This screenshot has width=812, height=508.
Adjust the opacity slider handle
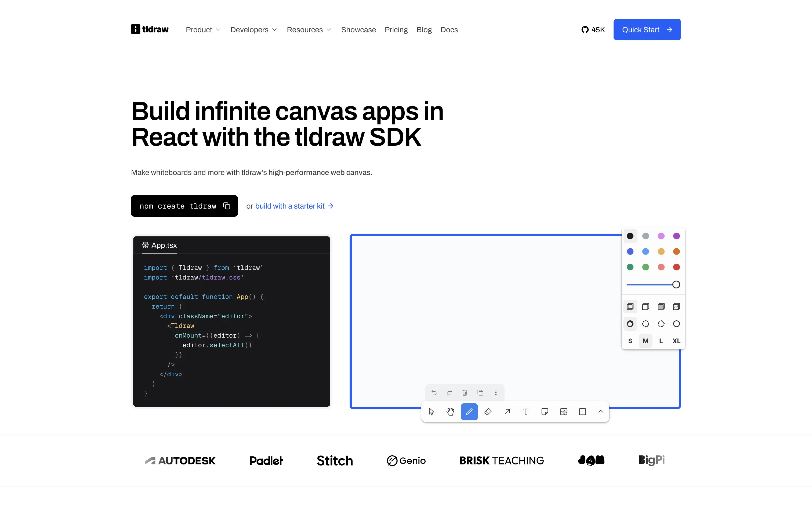(676, 285)
